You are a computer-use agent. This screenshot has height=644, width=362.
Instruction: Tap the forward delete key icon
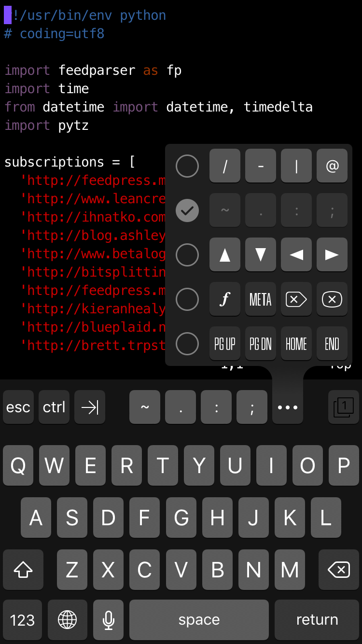pos(296,299)
